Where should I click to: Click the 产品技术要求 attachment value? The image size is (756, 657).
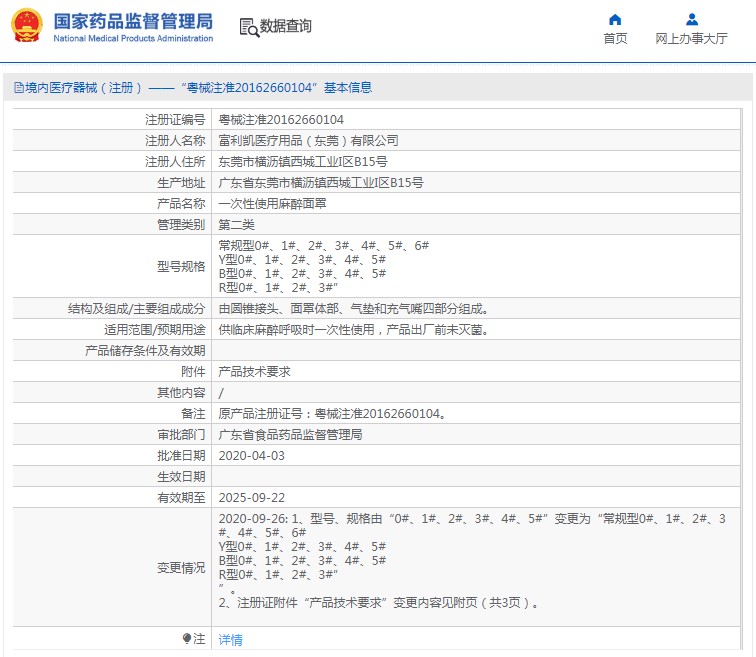pos(254,371)
